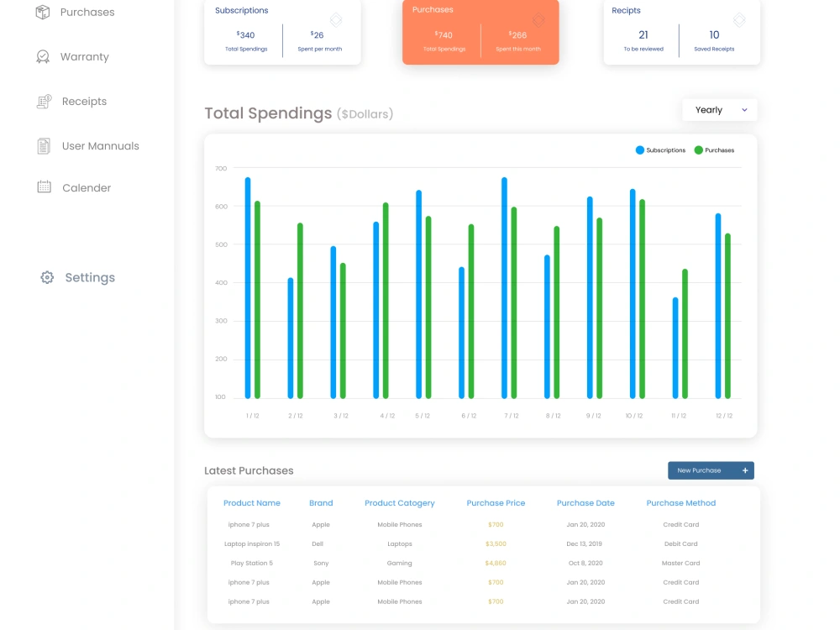The width and height of the screenshot is (840, 630).
Task: Click the Oct 8, 2020 purchase date
Action: (x=585, y=563)
